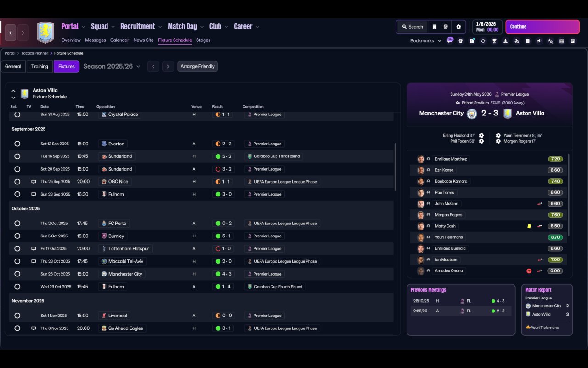Go back with the left arrow nav button
This screenshot has height=368, width=588.
coord(11,33)
